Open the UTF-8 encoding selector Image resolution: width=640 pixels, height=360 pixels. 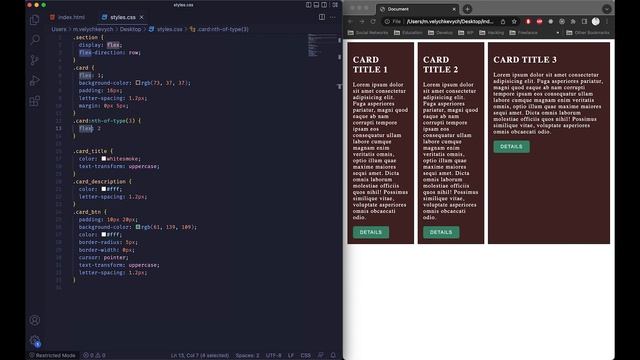pyautogui.click(x=273, y=355)
